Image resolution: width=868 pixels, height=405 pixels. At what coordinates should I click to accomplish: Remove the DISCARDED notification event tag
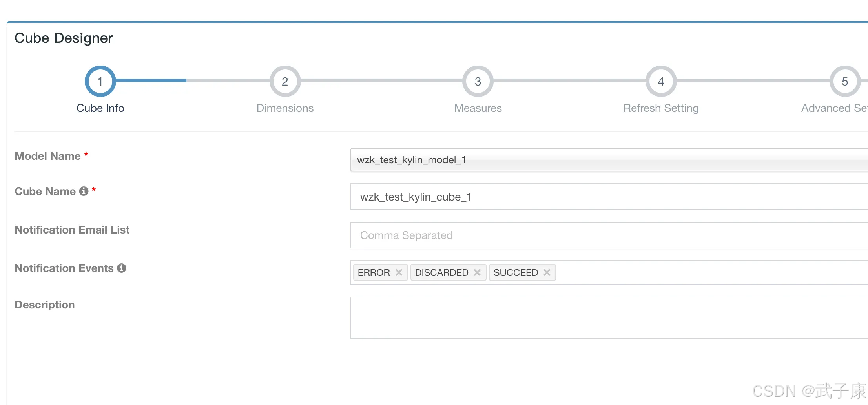(x=477, y=272)
